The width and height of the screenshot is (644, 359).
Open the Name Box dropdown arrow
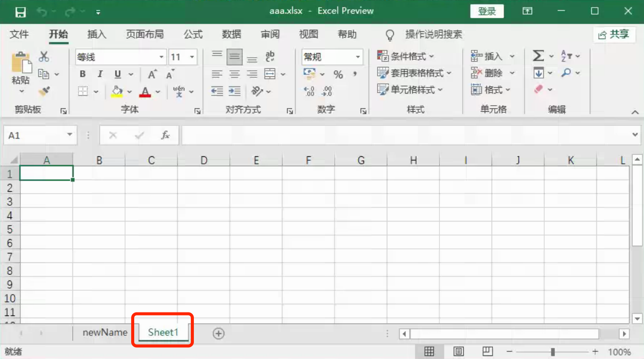coord(69,136)
